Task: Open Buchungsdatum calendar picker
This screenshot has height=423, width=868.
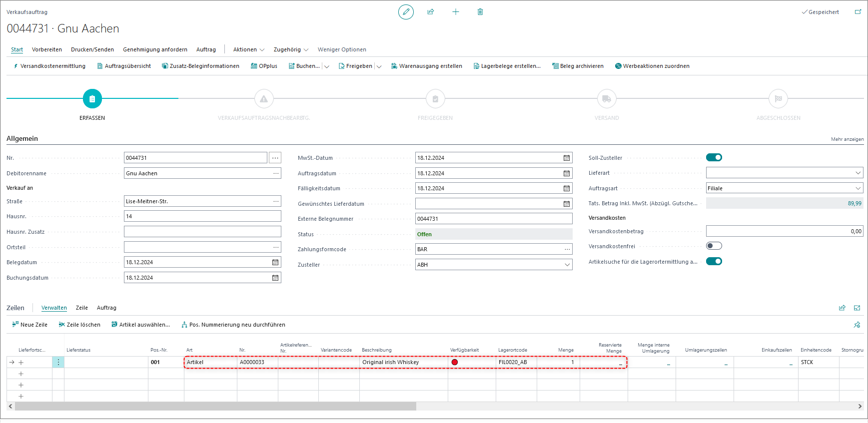Action: (275, 278)
